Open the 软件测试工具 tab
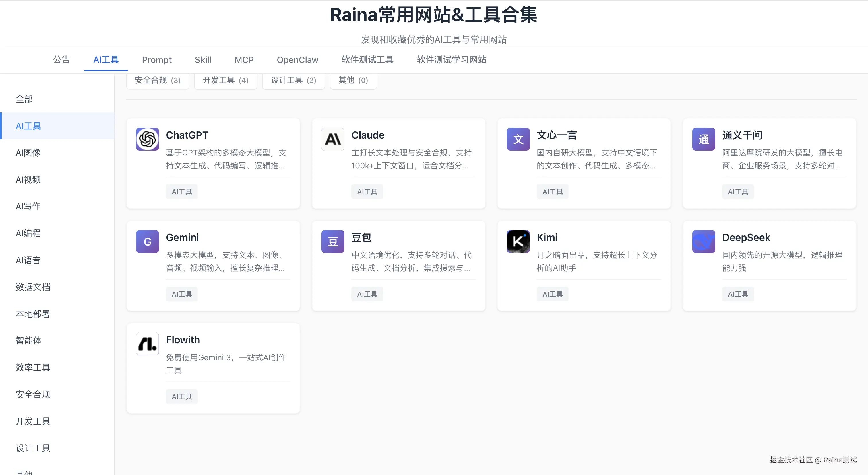Viewport: 868px width, 475px height. point(367,60)
